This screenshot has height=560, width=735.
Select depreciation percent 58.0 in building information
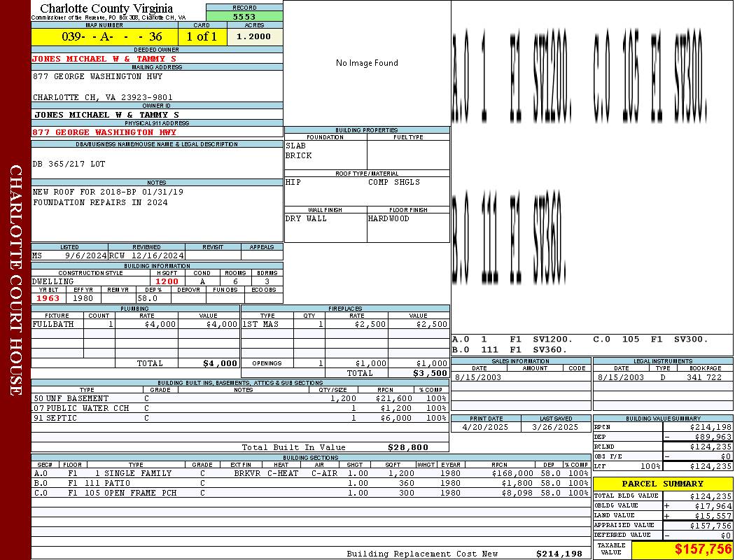tap(148, 298)
